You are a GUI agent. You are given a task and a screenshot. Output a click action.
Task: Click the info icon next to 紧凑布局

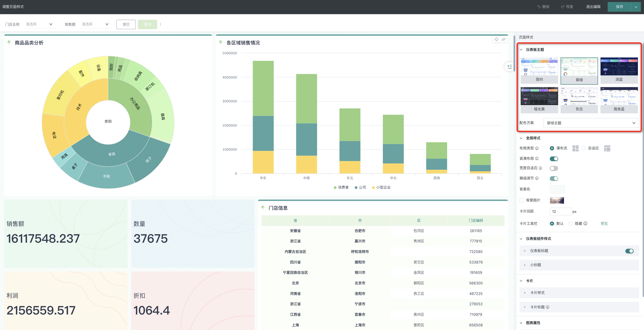(537, 158)
